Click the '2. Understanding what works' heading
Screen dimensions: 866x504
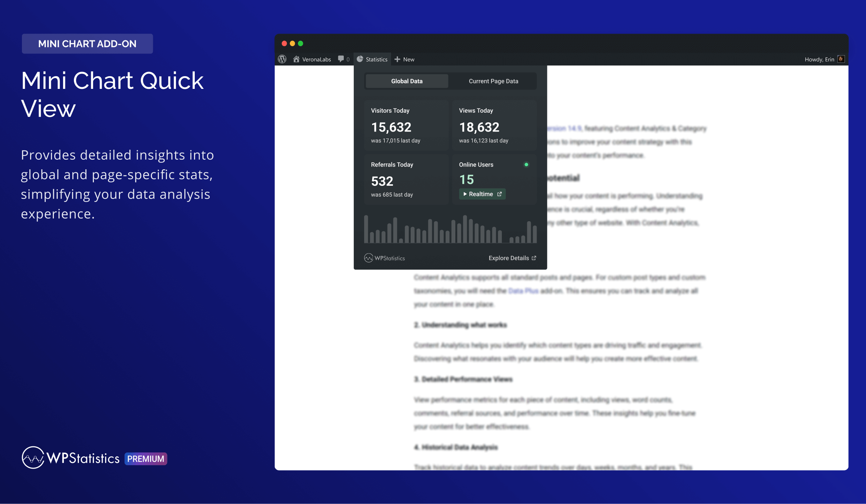pos(461,325)
